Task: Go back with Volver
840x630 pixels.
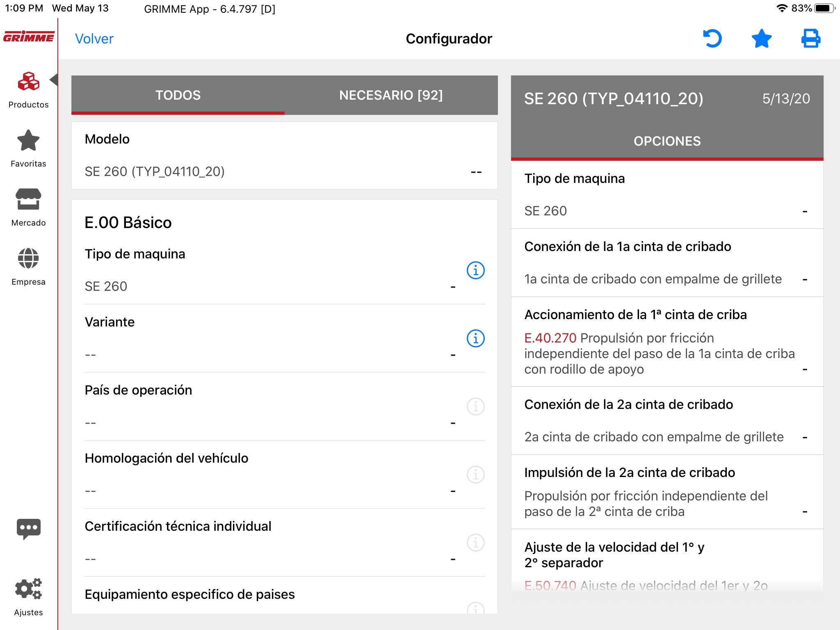Action: click(x=94, y=39)
